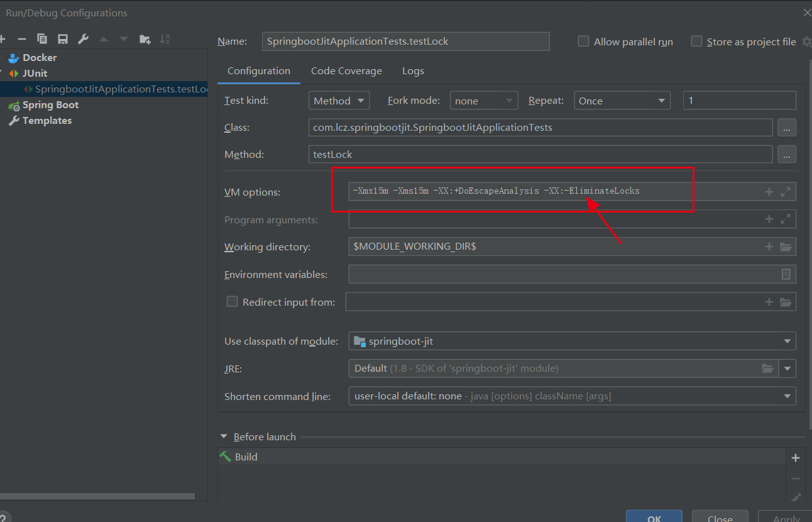812x522 pixels.
Task: Click the Class input field
Action: tap(540, 128)
